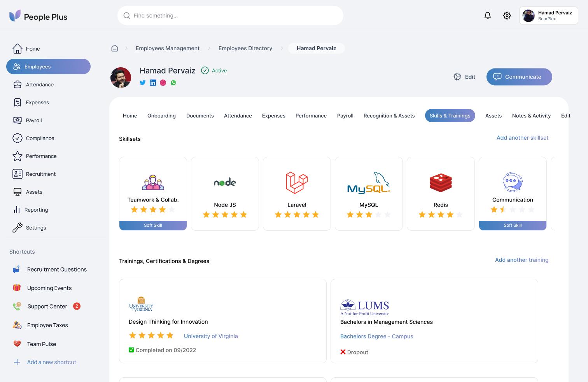Adjust the MySQL star rating
588x382 pixels.
(x=369, y=214)
